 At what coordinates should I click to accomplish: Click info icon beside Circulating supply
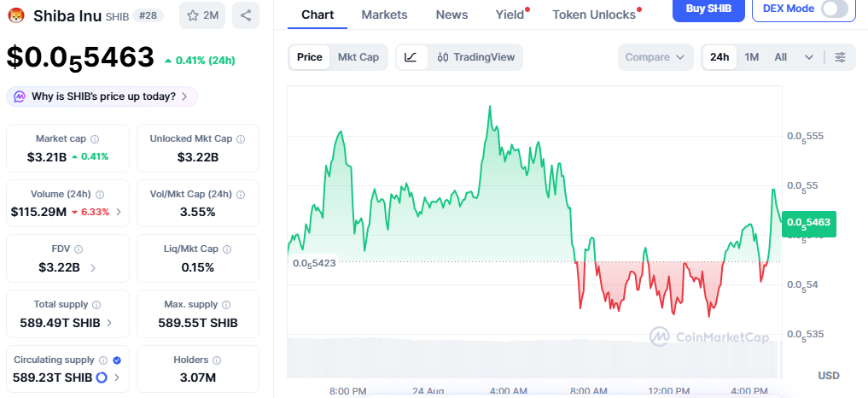click(x=103, y=360)
